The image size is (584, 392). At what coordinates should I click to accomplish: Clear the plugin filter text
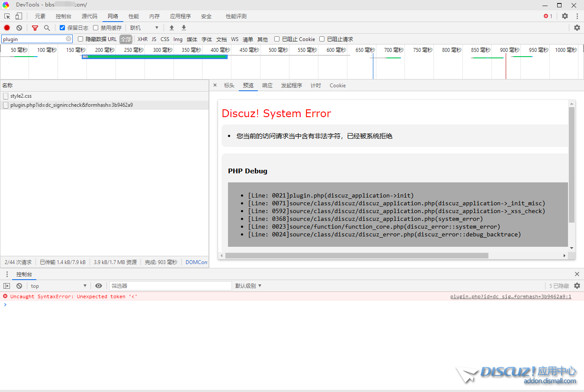68,39
